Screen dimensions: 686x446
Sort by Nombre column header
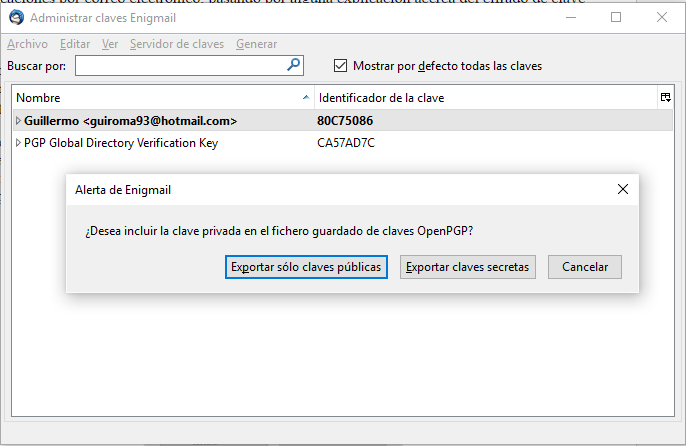click(164, 98)
